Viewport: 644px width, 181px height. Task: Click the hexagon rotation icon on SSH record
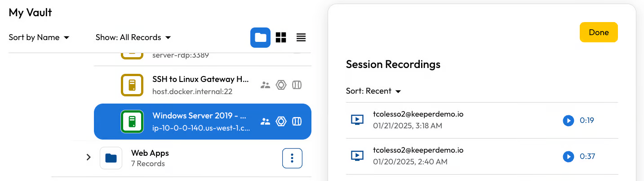click(281, 85)
